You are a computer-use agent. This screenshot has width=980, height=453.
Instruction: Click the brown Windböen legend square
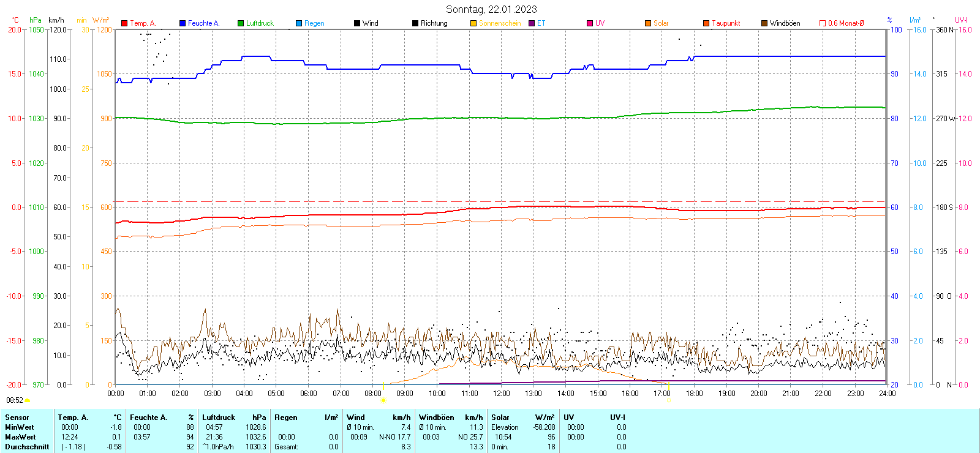click(764, 23)
